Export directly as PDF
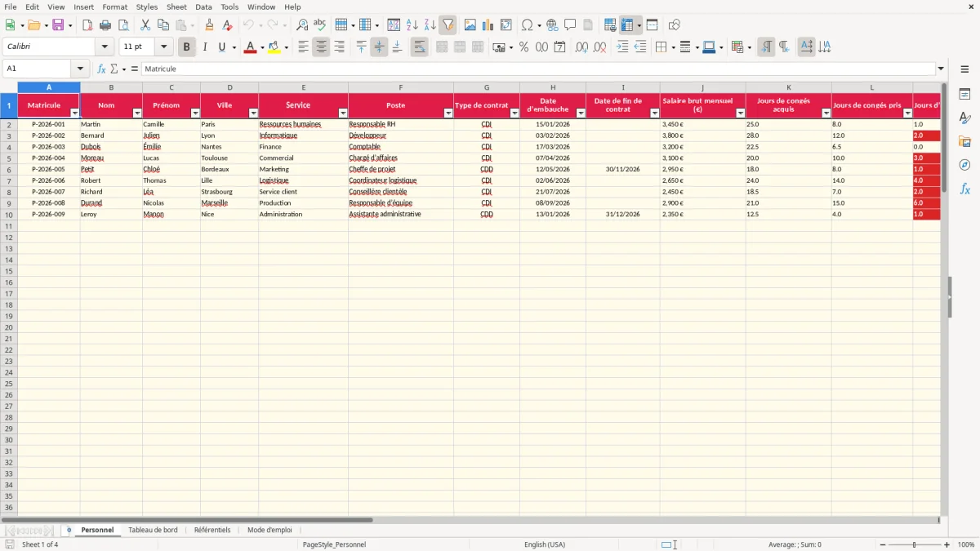 (87, 25)
